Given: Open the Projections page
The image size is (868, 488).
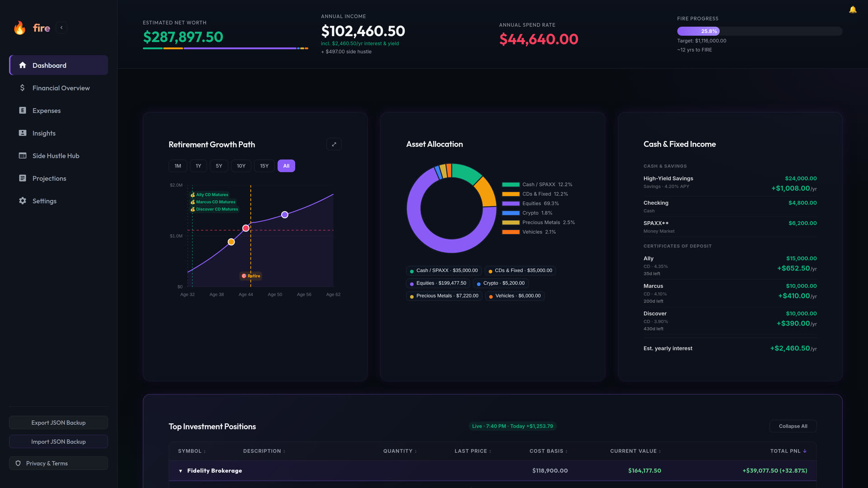Looking at the screenshot, I should point(58,178).
